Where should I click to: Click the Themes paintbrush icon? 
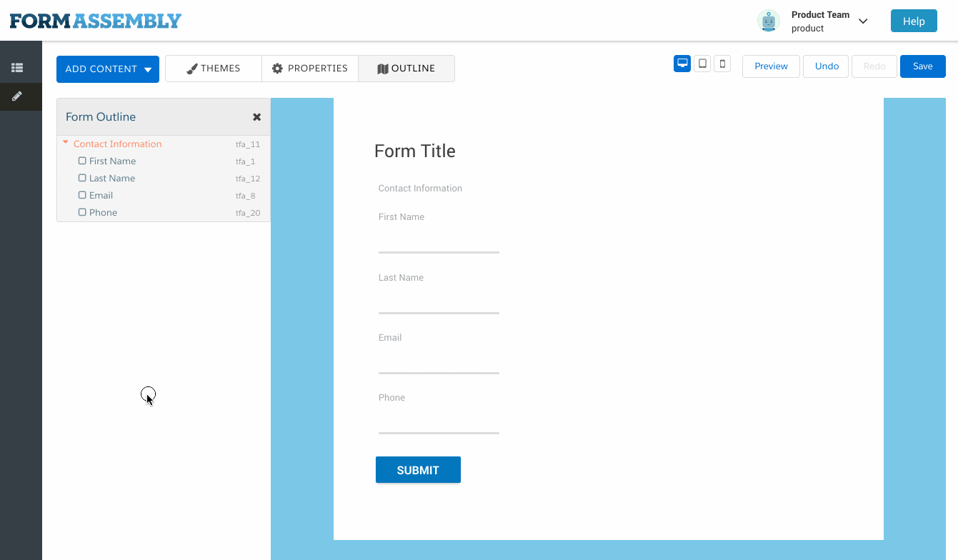click(191, 68)
